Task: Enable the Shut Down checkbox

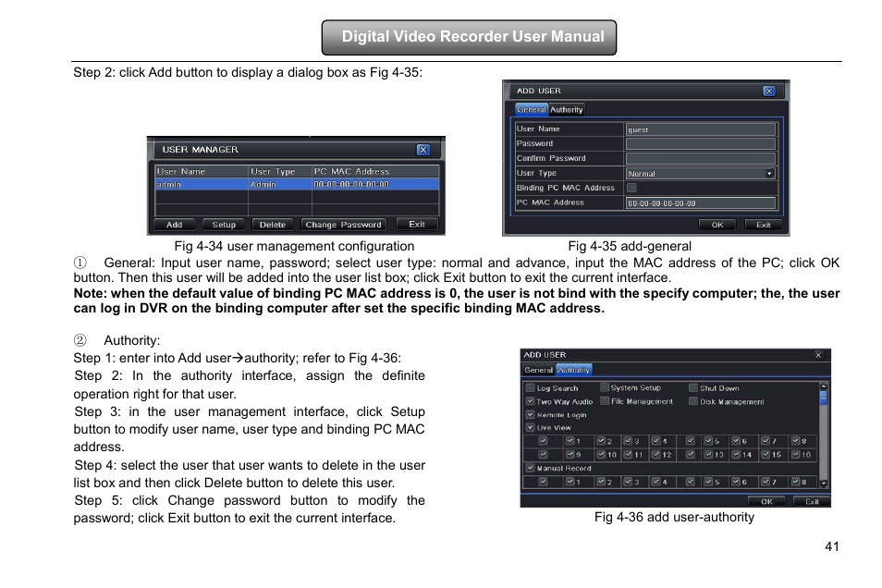Action: [693, 388]
